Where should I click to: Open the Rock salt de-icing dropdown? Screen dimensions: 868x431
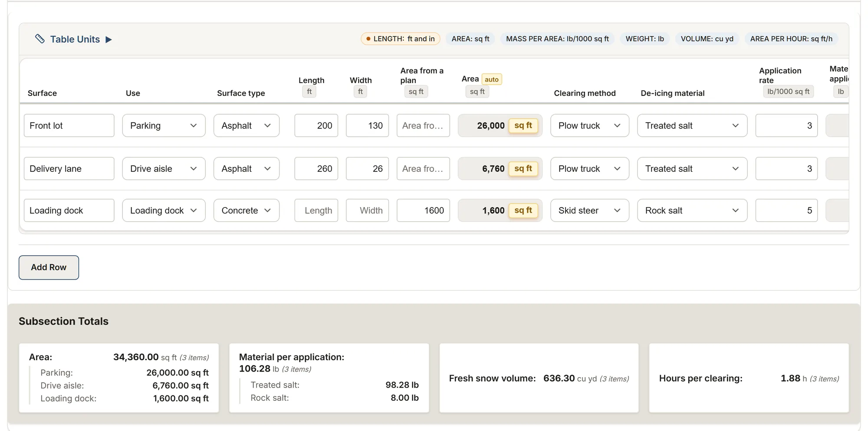tap(692, 211)
